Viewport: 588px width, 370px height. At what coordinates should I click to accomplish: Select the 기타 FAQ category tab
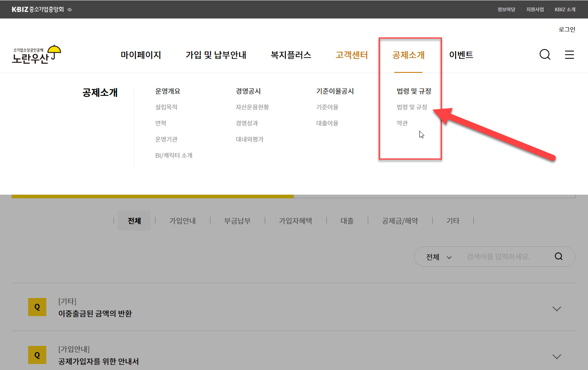pyautogui.click(x=453, y=221)
